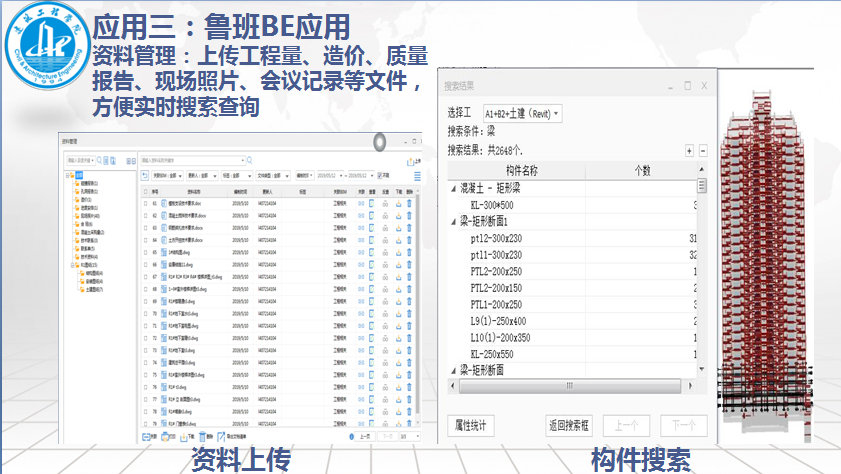
Task: Click the plus button beside the result count
Action: 689,151
